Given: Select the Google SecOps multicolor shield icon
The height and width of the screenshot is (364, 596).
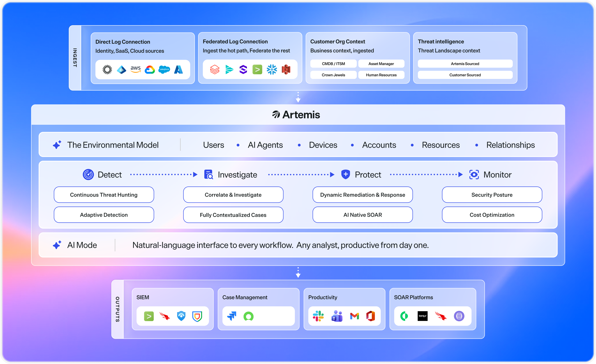Looking at the screenshot, I should 197,316.
